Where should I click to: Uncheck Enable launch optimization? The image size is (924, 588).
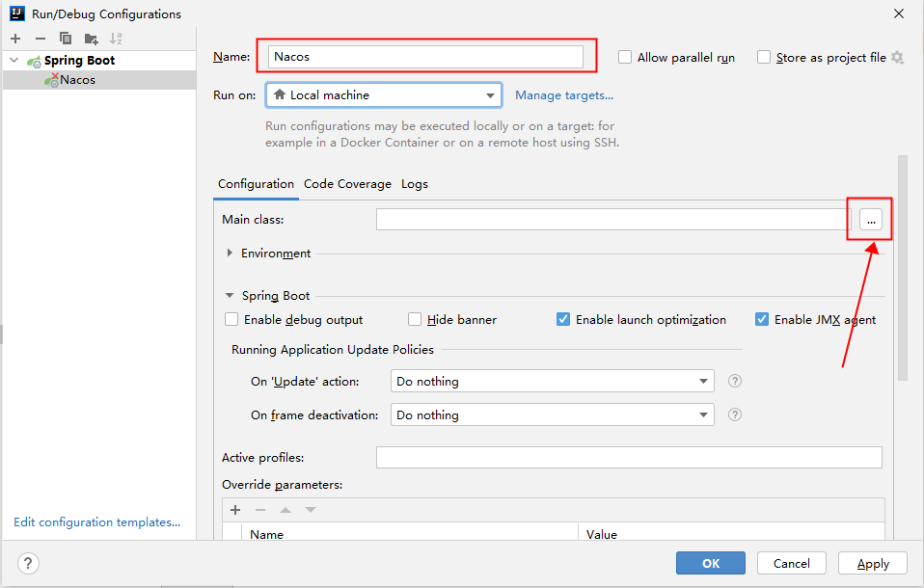563,319
